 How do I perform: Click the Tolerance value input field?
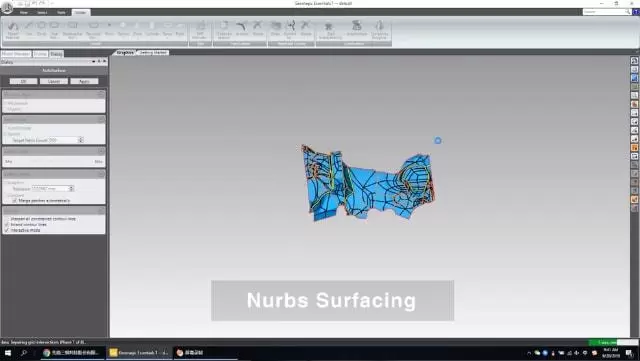50,189
